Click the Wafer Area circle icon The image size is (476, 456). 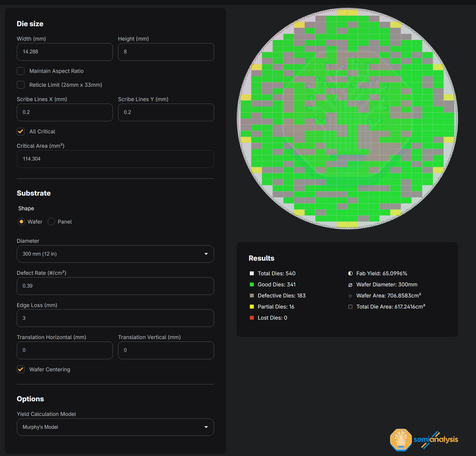[350, 296]
